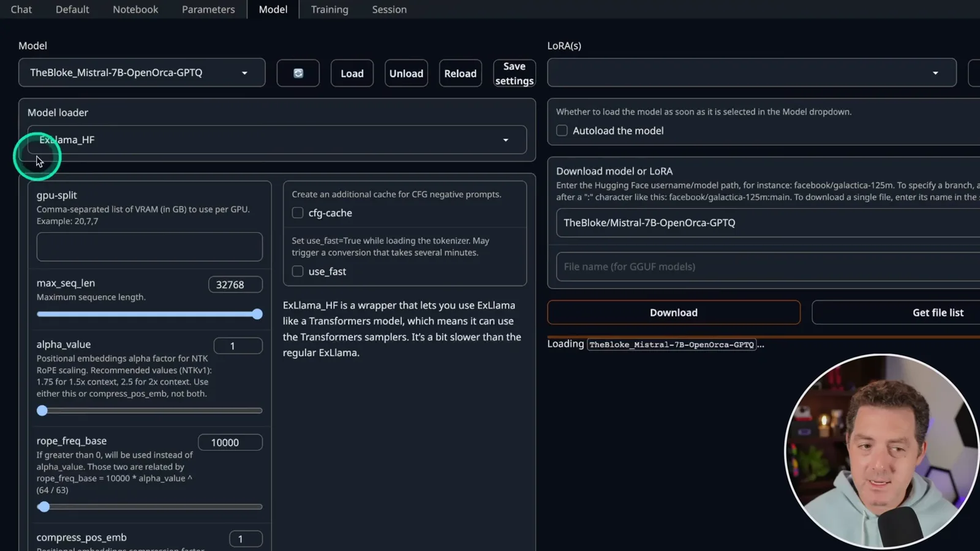Click the File name for GGUF field
980x551 pixels.
(768, 267)
